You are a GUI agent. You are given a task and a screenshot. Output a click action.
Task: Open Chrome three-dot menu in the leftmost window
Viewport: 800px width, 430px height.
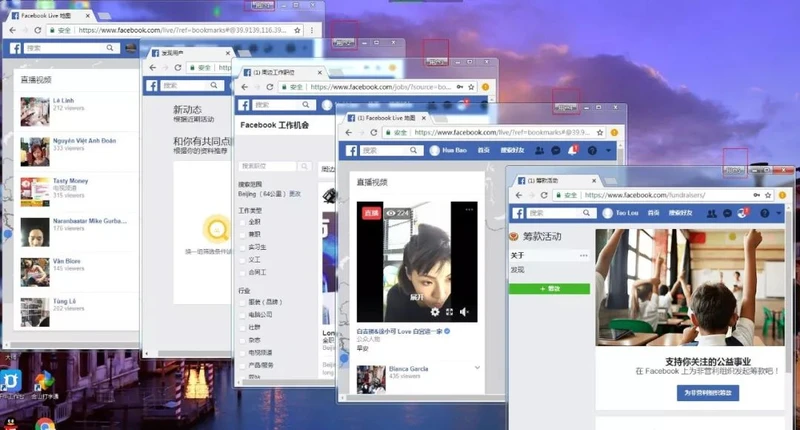point(312,30)
